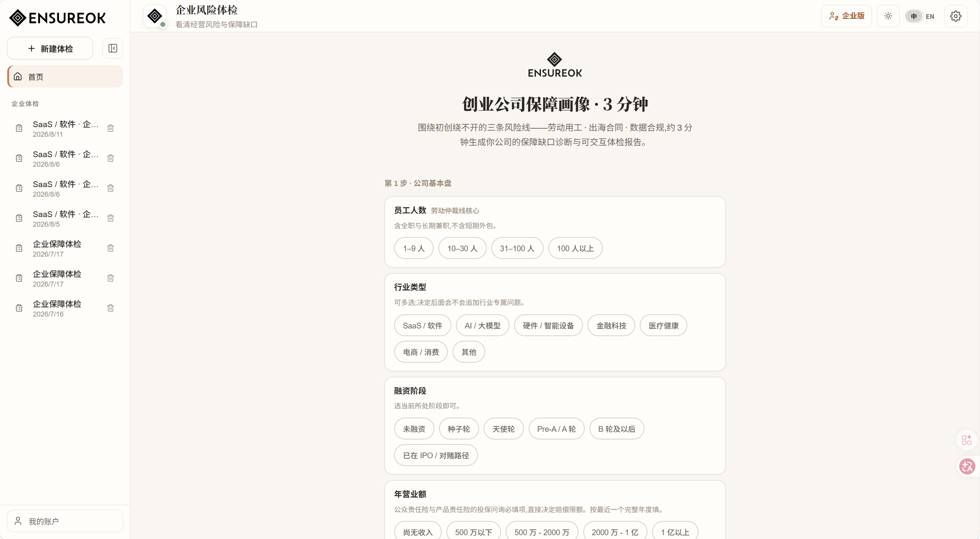Image resolution: width=980 pixels, height=539 pixels.
Task: Select Pre-A / A 轮 funding stage
Action: pyautogui.click(x=556, y=429)
